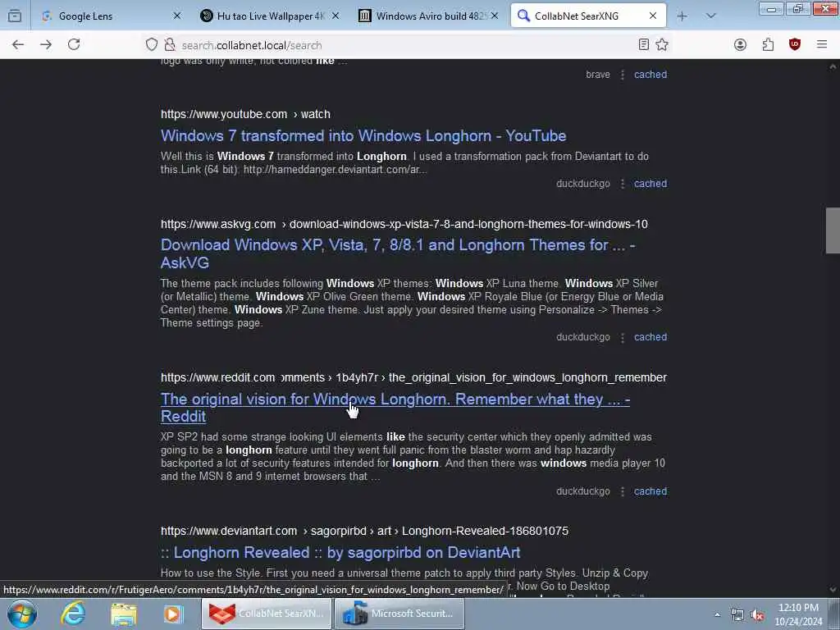Viewport: 840px width, 630px height.
Task: Open the Firefox hamburger application menu
Action: point(822,45)
